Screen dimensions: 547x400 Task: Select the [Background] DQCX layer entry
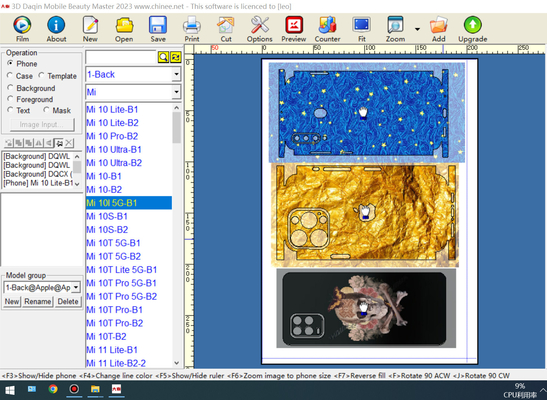click(38, 174)
